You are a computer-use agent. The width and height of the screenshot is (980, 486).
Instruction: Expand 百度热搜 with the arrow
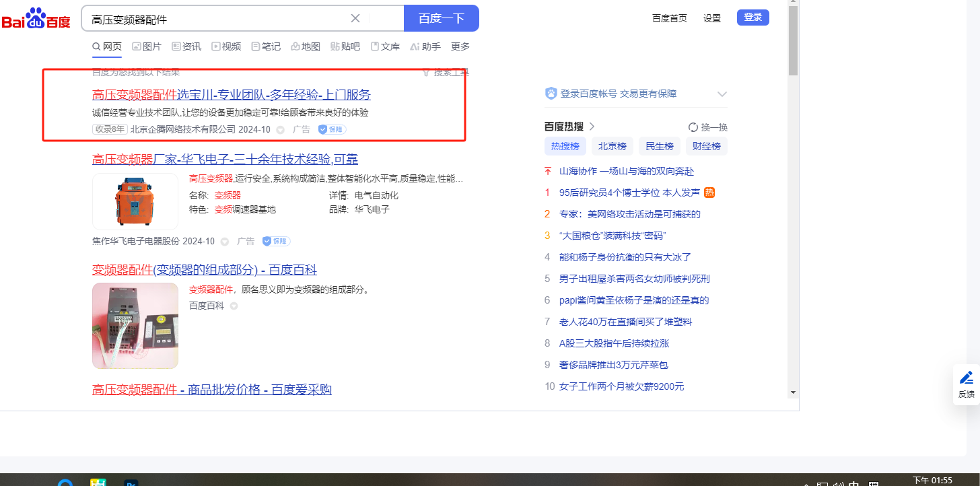point(592,126)
